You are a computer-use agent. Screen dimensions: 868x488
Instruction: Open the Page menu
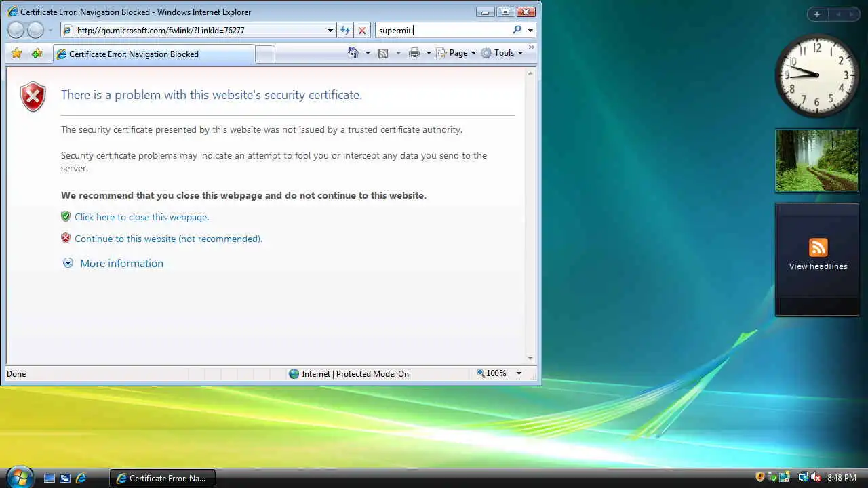pos(456,53)
